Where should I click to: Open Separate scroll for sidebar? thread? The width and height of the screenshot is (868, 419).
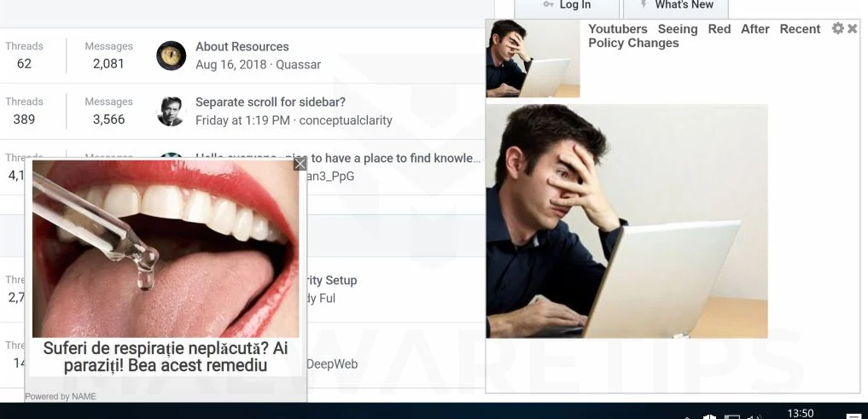coord(271,102)
